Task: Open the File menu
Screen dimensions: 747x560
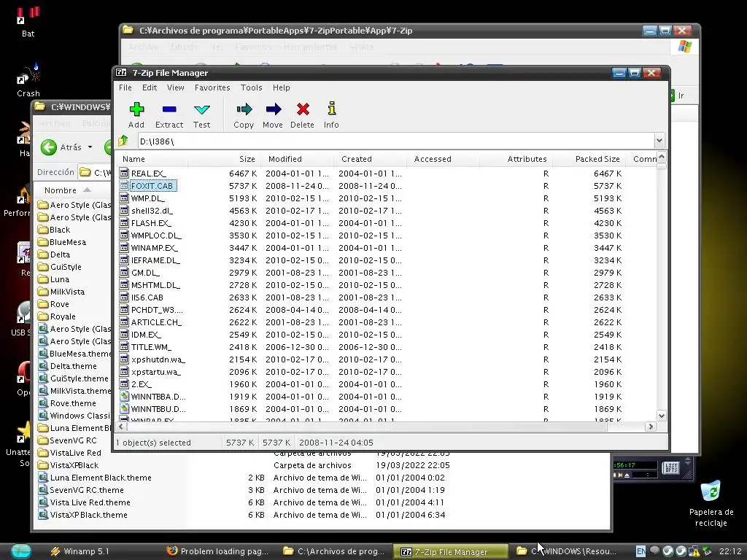Action: tap(125, 87)
